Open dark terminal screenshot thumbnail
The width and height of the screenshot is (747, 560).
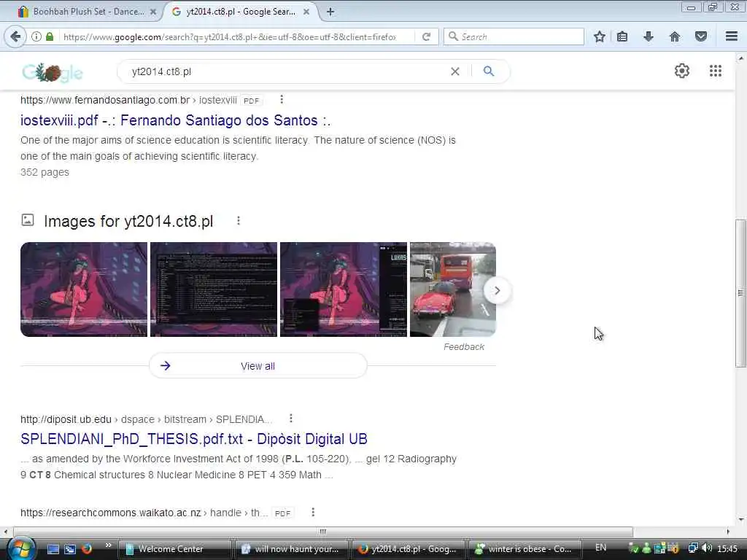pyautogui.click(x=214, y=289)
